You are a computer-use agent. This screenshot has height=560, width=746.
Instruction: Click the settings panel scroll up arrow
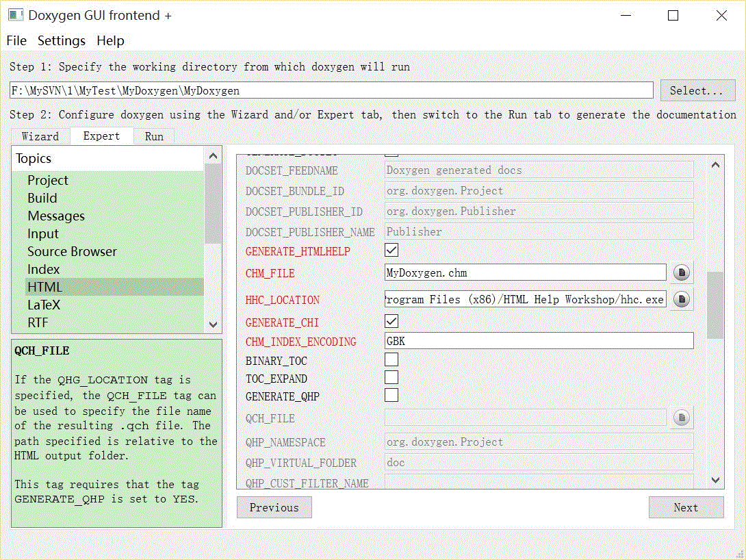pyautogui.click(x=715, y=164)
